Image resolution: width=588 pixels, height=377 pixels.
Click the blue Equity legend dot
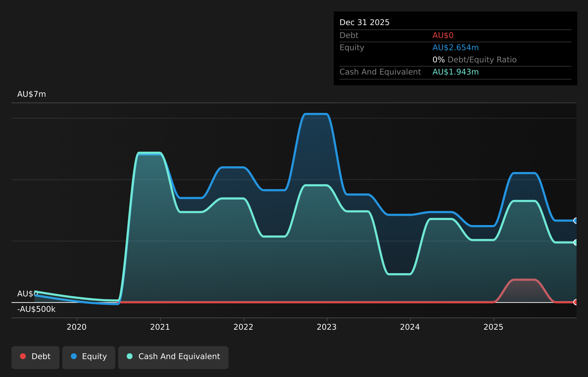click(x=74, y=356)
